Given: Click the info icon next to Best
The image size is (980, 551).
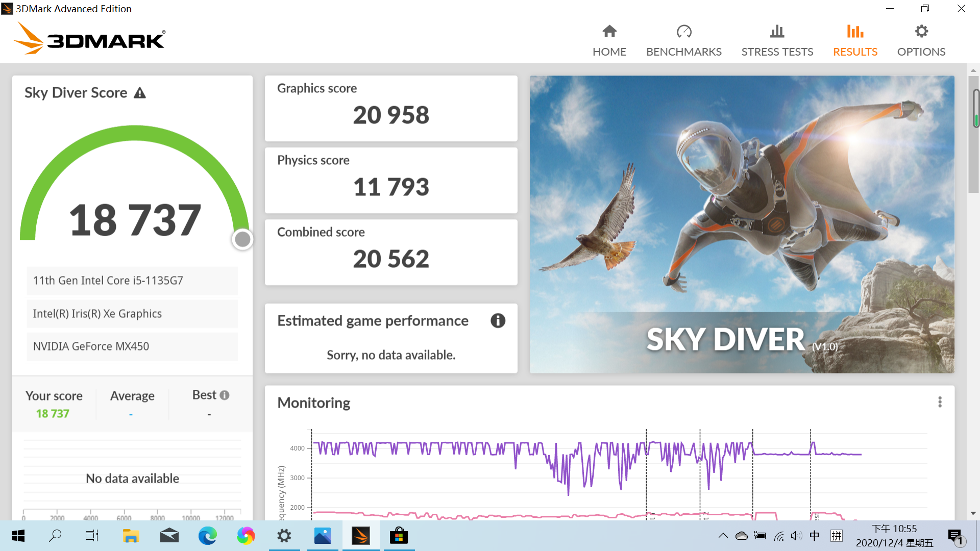Looking at the screenshot, I should [x=225, y=395].
